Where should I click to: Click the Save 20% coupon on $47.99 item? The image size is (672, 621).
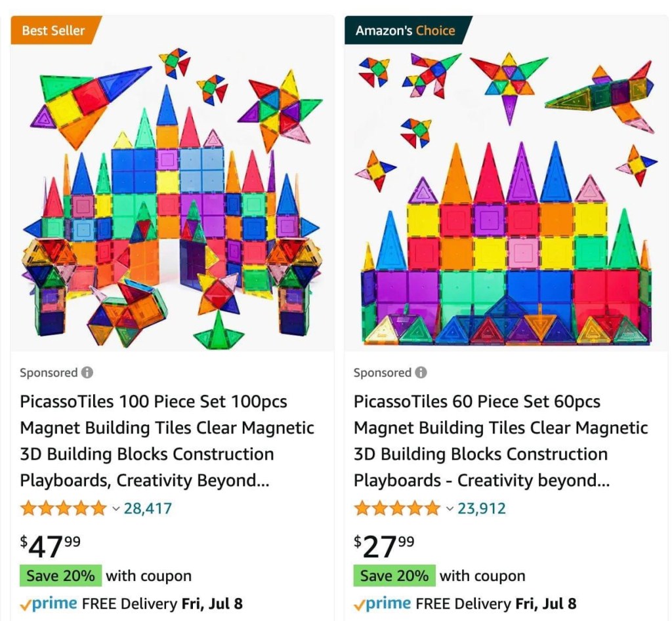(61, 576)
